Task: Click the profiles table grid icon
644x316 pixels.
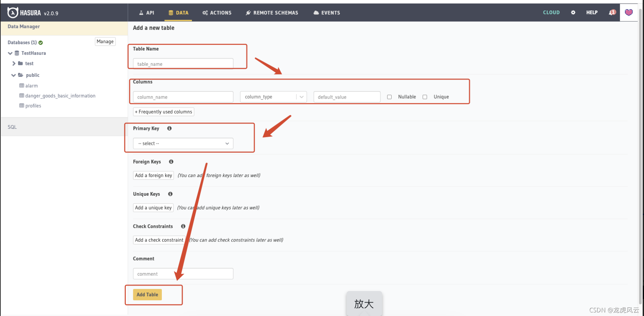Action: pyautogui.click(x=22, y=106)
